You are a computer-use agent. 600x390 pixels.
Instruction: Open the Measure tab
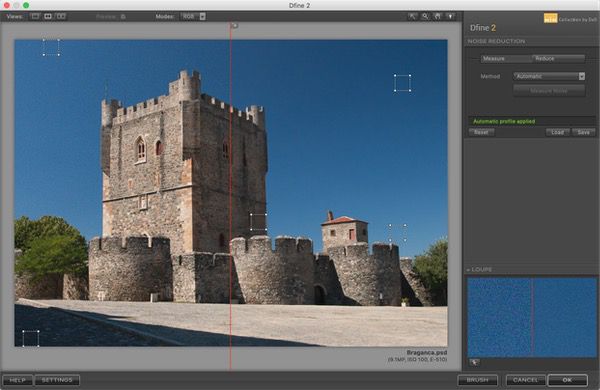pos(506,59)
